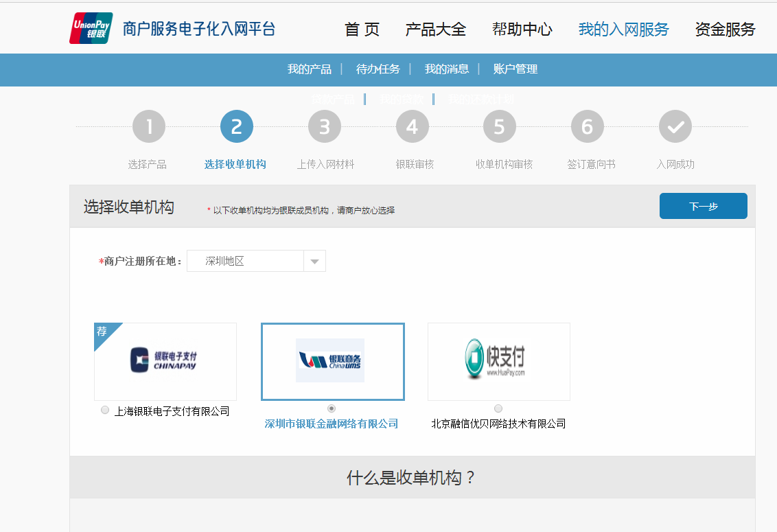Click step 3 circle 上传入网材料
The width and height of the screenshot is (777, 532).
click(325, 127)
